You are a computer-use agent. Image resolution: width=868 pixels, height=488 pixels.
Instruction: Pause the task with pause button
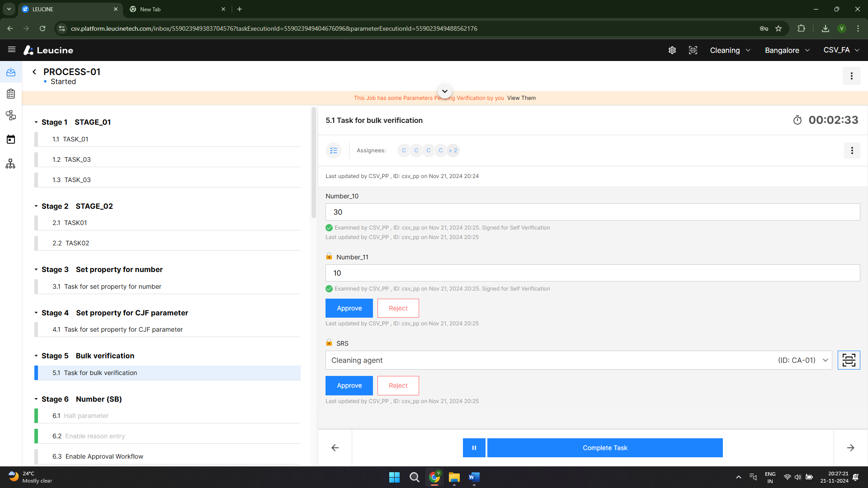[474, 448]
